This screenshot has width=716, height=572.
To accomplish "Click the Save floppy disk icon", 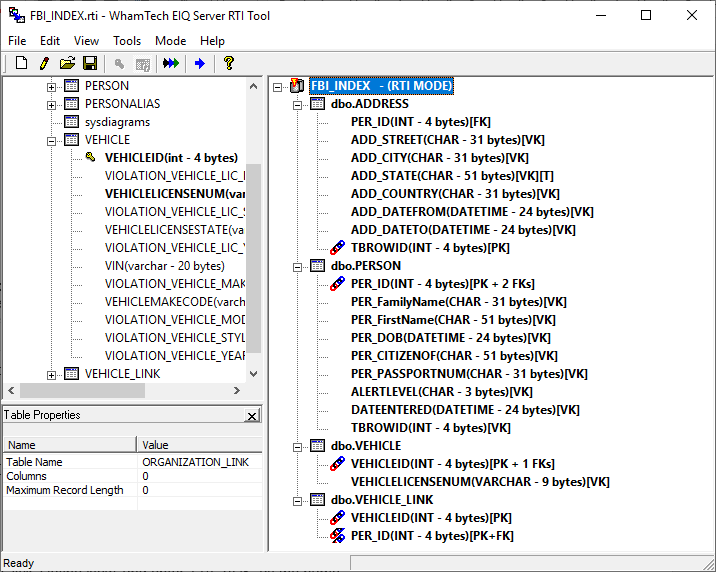I will 90,63.
